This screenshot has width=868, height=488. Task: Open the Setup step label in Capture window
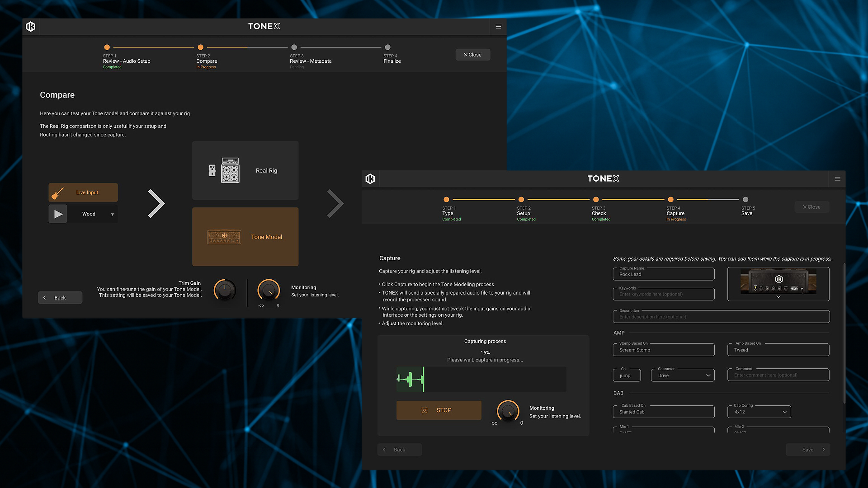coord(524,213)
